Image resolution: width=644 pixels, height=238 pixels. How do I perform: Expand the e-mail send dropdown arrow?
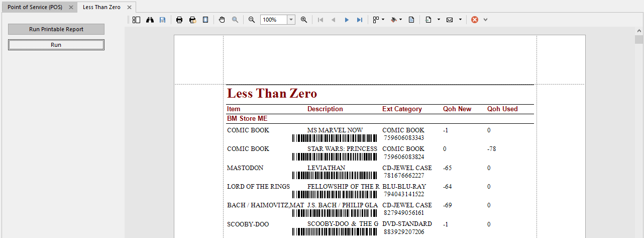click(460, 20)
